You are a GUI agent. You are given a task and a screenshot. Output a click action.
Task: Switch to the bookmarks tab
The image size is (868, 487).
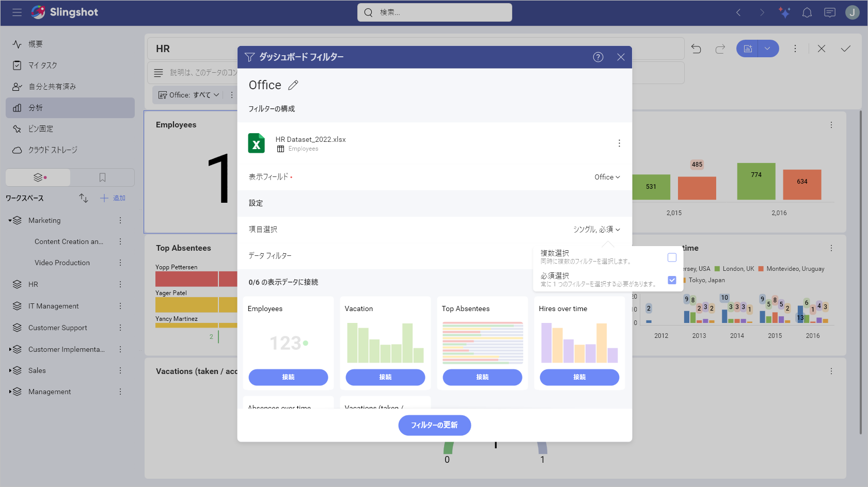pyautogui.click(x=102, y=177)
